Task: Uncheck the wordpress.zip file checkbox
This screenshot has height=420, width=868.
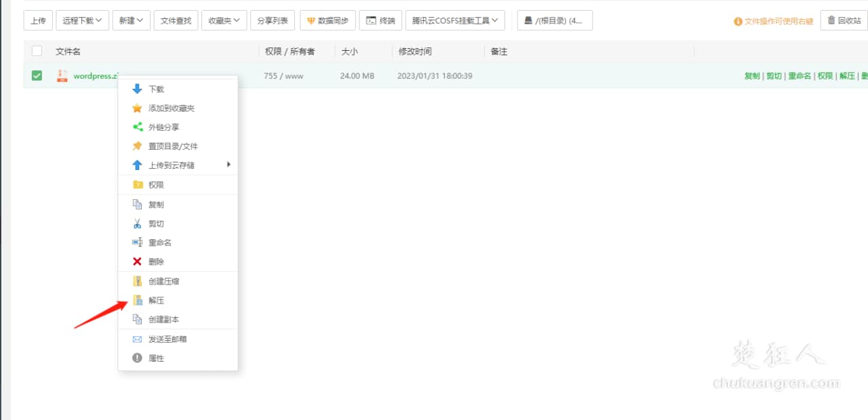Action: [37, 76]
